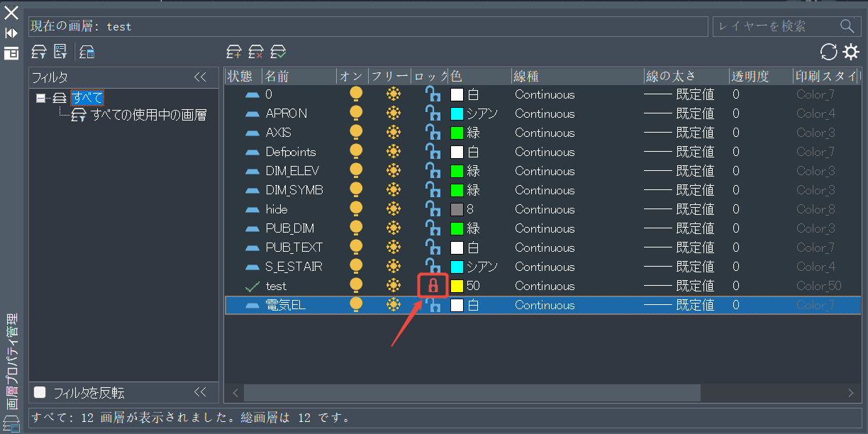The height and width of the screenshot is (434, 868).
Task: Unlock the test layer padlock
Action: pyautogui.click(x=433, y=286)
